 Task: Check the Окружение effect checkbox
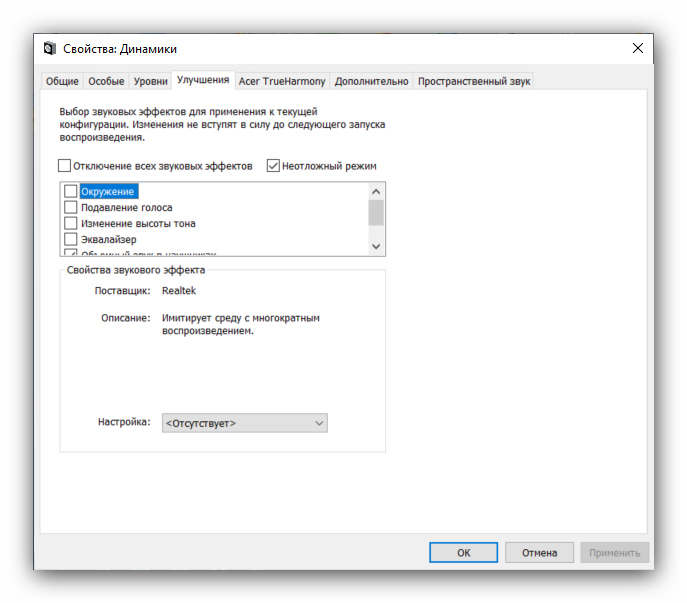(71, 191)
